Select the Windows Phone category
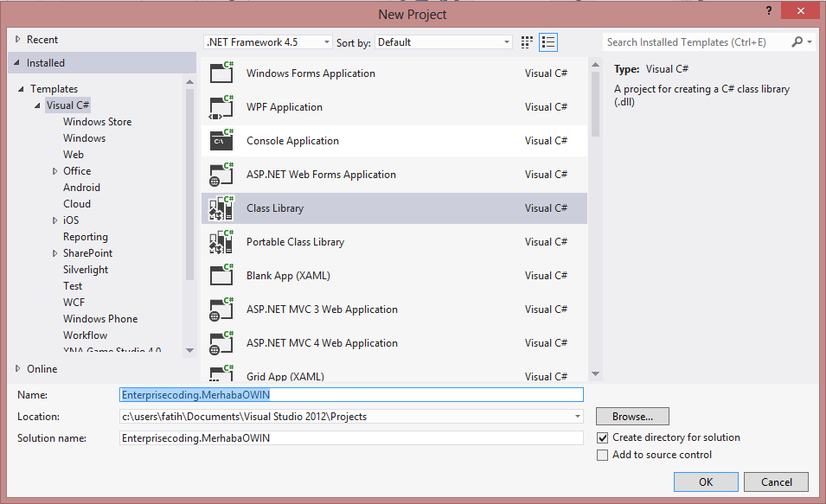 click(x=100, y=319)
